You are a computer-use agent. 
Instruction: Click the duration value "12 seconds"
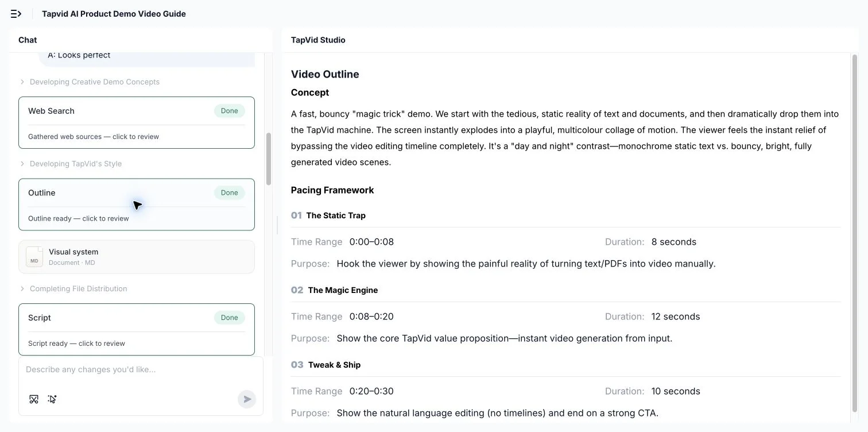676,317
